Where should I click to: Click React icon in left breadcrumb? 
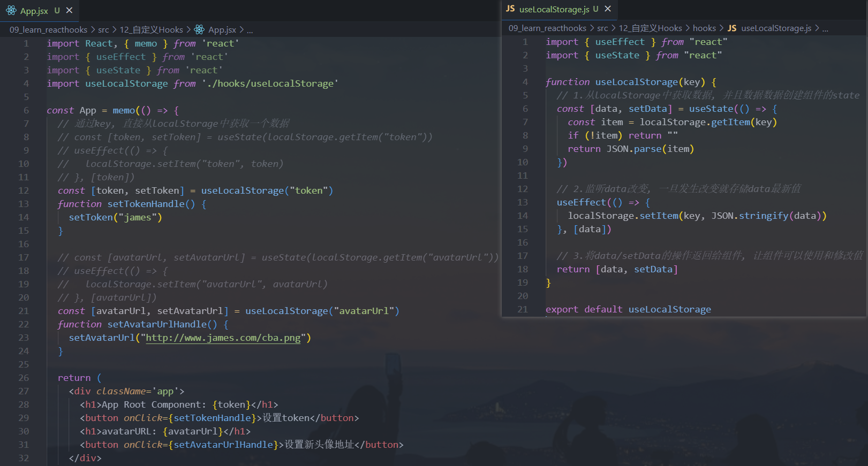pos(199,29)
